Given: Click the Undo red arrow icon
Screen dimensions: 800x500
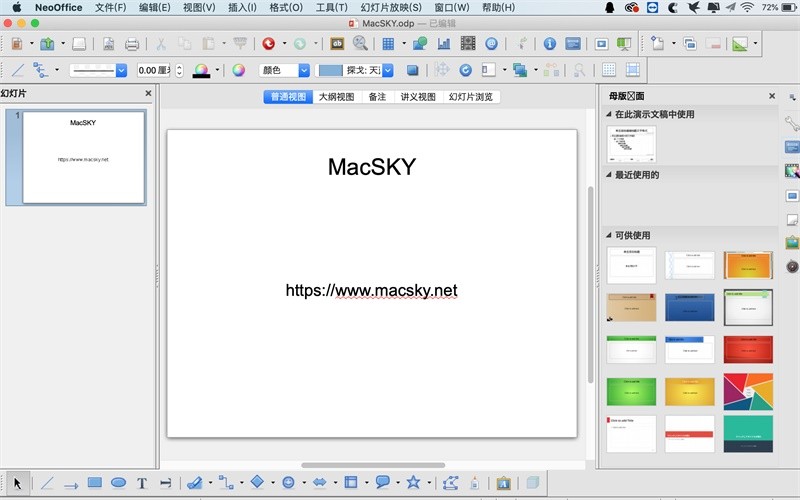Looking at the screenshot, I should tap(268, 44).
